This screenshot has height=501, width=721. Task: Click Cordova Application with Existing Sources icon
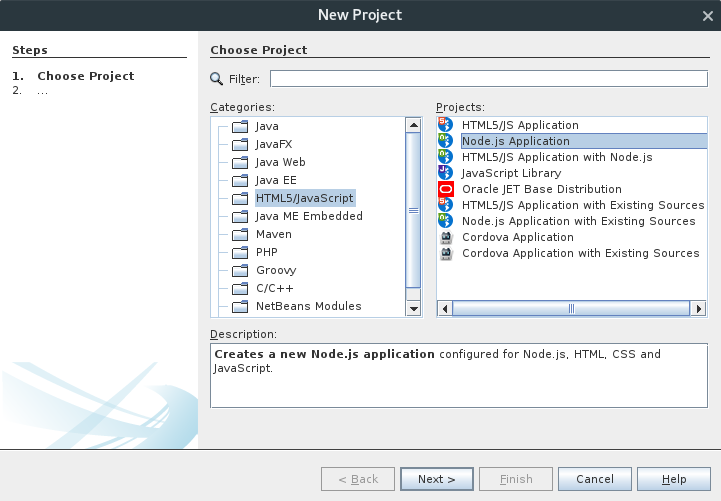[x=446, y=253]
